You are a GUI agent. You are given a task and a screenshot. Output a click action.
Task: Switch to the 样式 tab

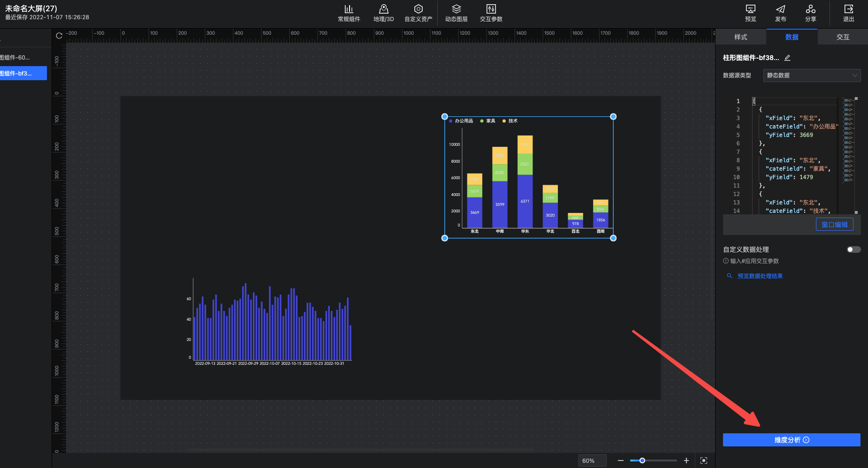click(740, 37)
